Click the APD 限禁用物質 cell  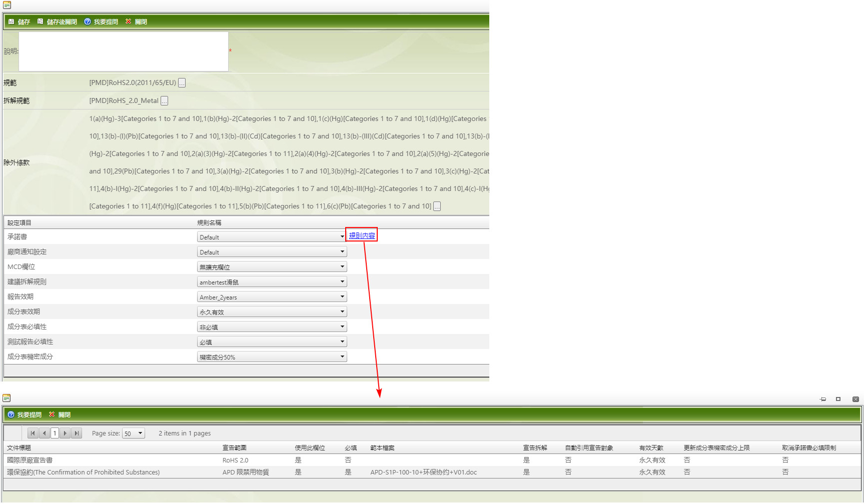click(x=246, y=472)
